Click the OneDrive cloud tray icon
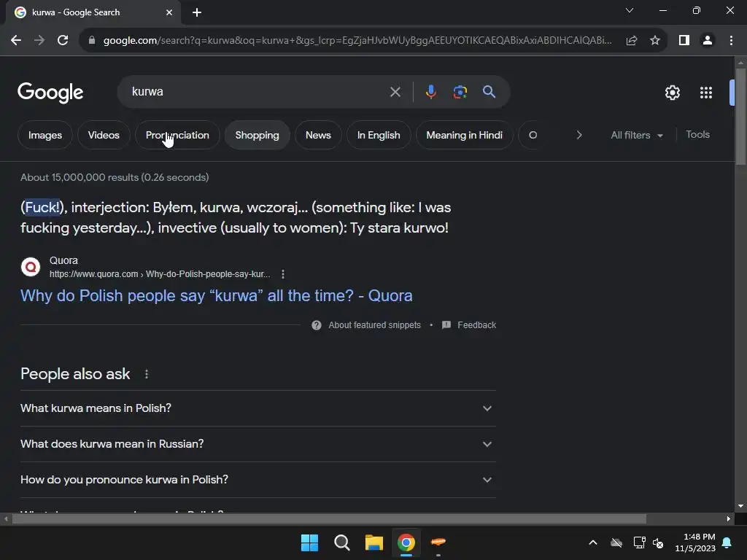The height and width of the screenshot is (560, 747). [616, 542]
